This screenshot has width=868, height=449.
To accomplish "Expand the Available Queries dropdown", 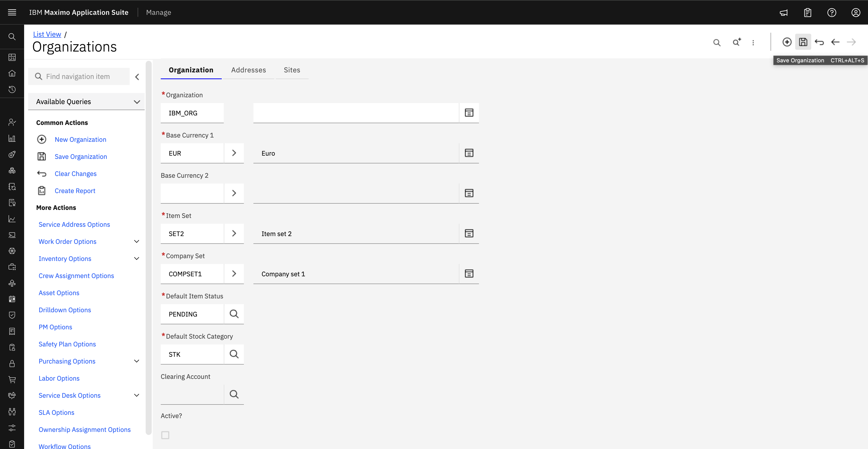I will [87, 102].
